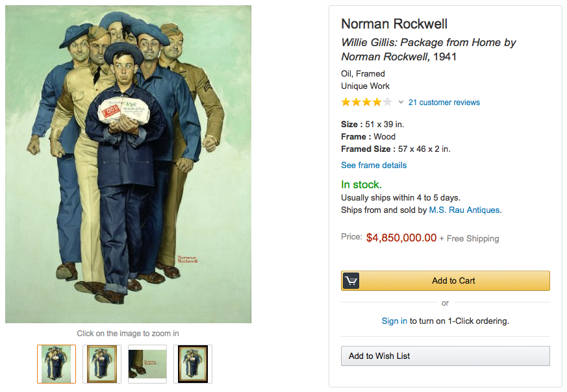Click the shopping cart icon
The image size is (567, 392).
point(351,280)
